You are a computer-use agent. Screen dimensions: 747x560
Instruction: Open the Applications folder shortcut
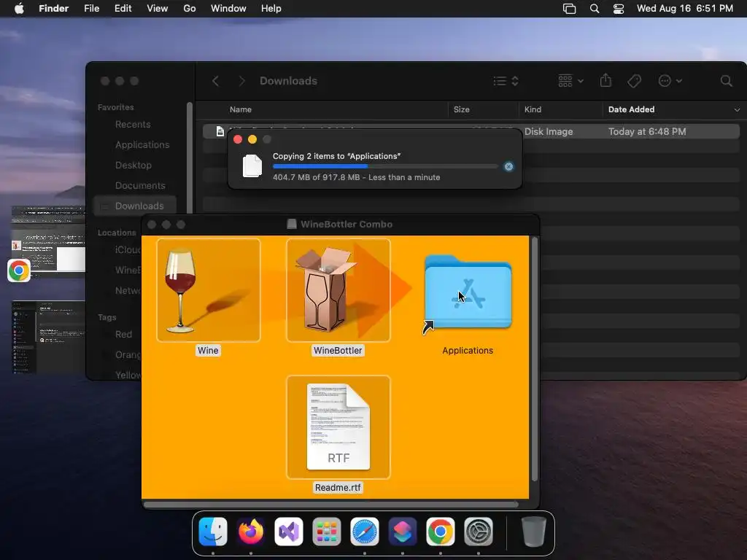coord(468,292)
